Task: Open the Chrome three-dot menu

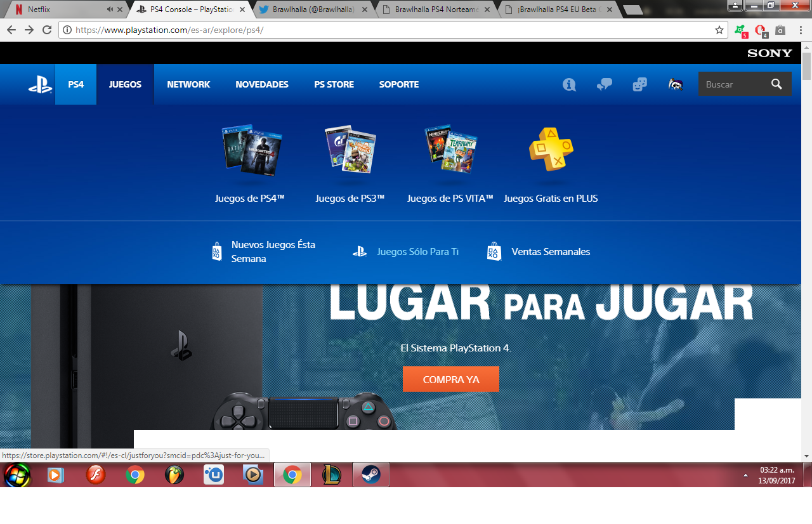Action: pyautogui.click(x=800, y=30)
